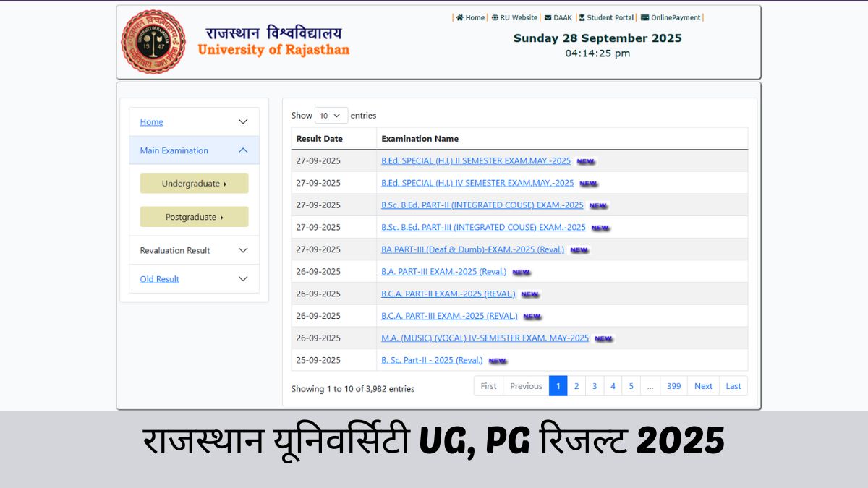
Task: Open B.Ed. SPECIAL (H.I.) IV SEMESTER result
Action: (477, 183)
